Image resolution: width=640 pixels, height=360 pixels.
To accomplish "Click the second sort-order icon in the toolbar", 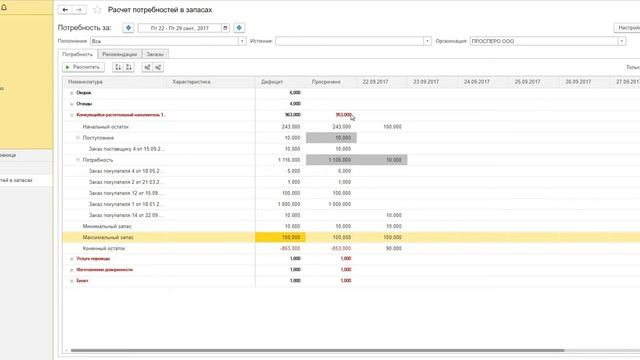I will (129, 67).
